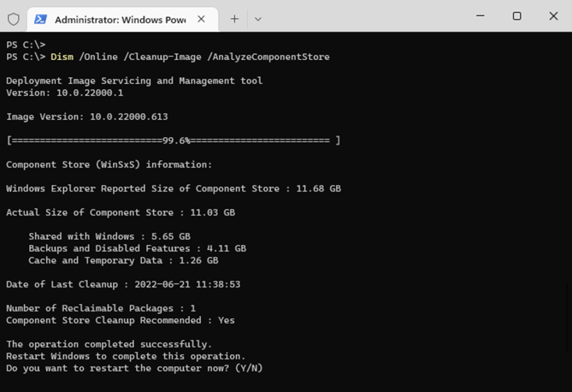Click the PowerShell icon on the tab
The image size is (572, 392).
click(40, 19)
